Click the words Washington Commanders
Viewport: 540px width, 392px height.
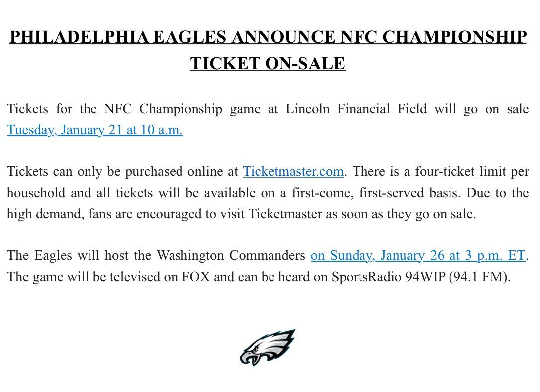click(x=231, y=256)
